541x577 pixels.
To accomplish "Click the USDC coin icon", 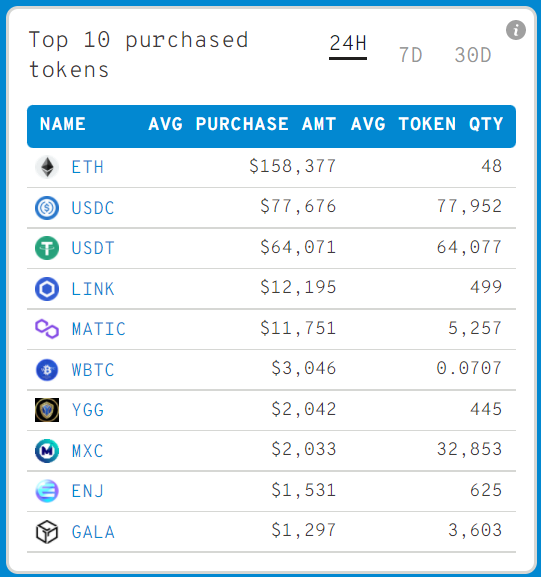I will [x=47, y=208].
